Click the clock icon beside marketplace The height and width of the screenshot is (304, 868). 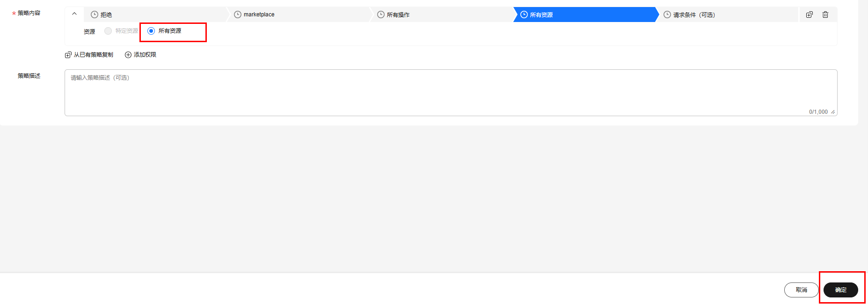(238, 15)
